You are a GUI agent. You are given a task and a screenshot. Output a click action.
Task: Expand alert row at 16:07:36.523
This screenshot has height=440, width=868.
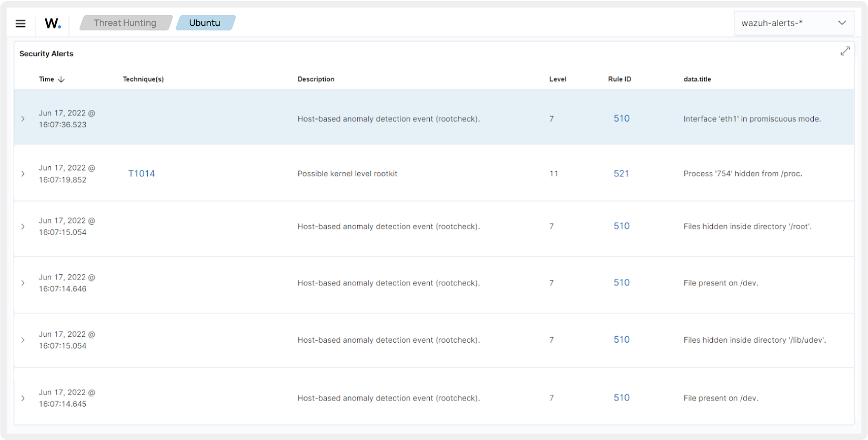(x=23, y=119)
